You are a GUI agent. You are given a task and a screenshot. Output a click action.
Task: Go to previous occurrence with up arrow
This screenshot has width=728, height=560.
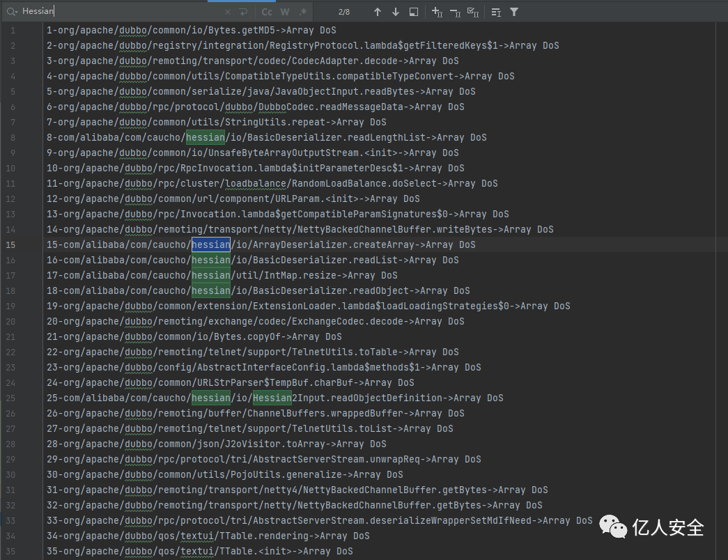378,12
